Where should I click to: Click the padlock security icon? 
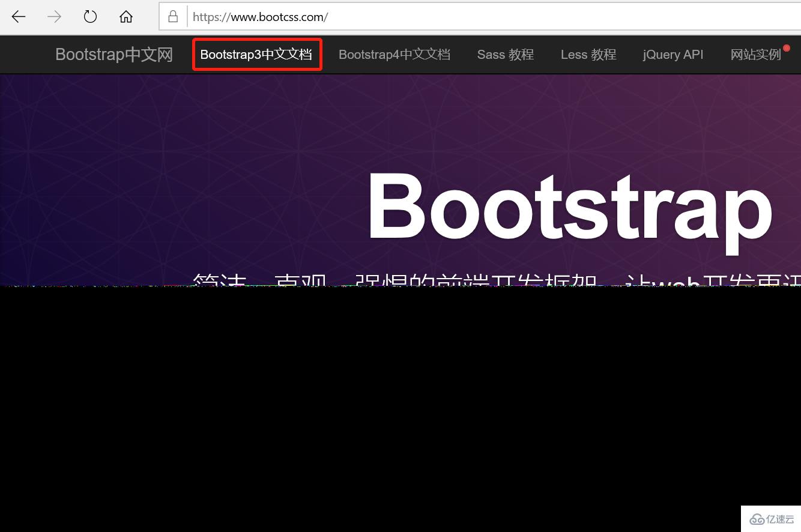pos(173,17)
